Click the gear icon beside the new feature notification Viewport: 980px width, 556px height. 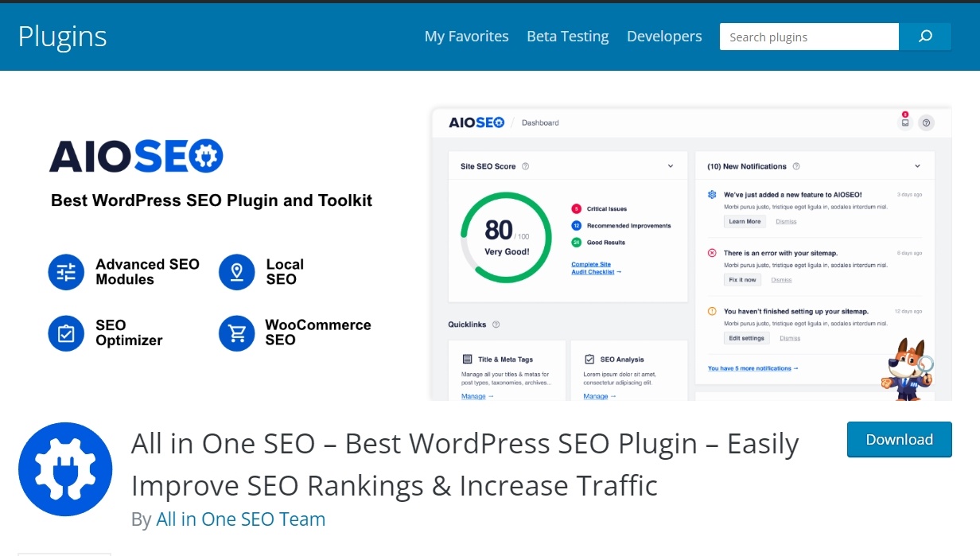[x=712, y=194]
